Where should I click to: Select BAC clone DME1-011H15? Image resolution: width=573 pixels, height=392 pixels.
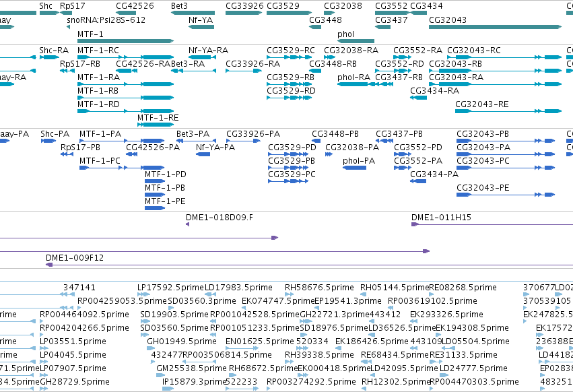492,224
